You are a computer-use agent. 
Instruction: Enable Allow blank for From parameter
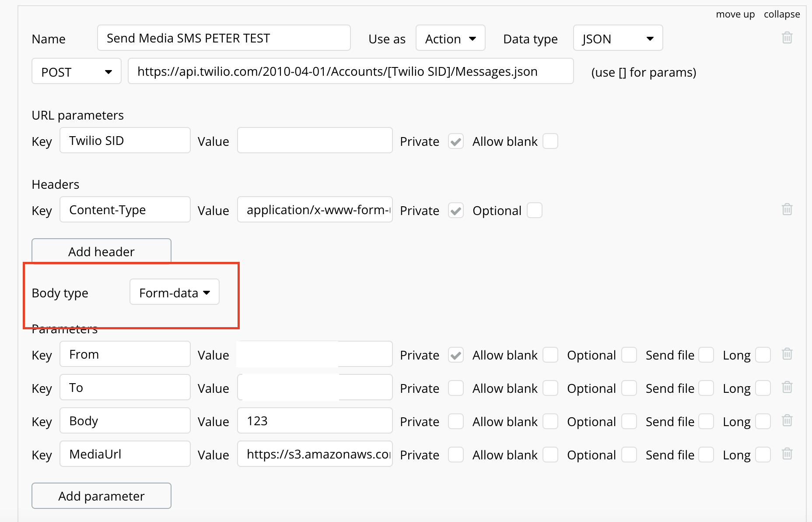[x=550, y=355]
